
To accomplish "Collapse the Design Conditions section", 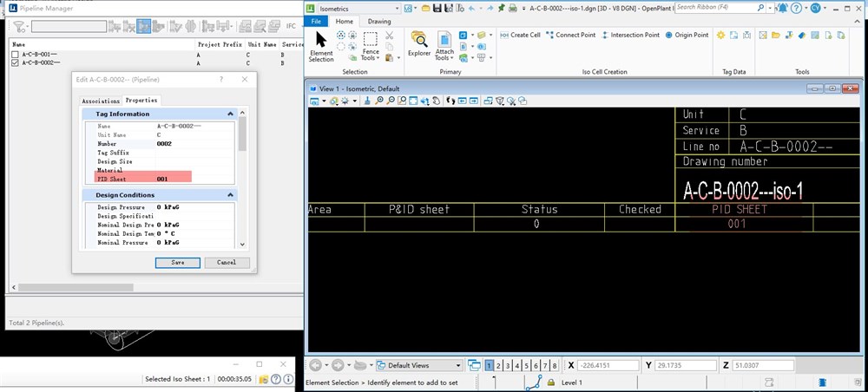I will point(230,195).
